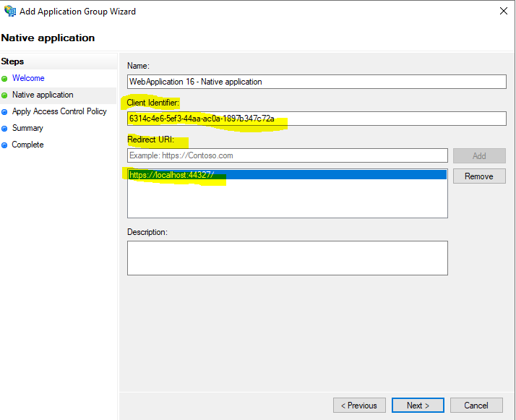Screen dimensions: 516x420
Task: Select the Summary step
Action: pyautogui.click(x=27, y=128)
